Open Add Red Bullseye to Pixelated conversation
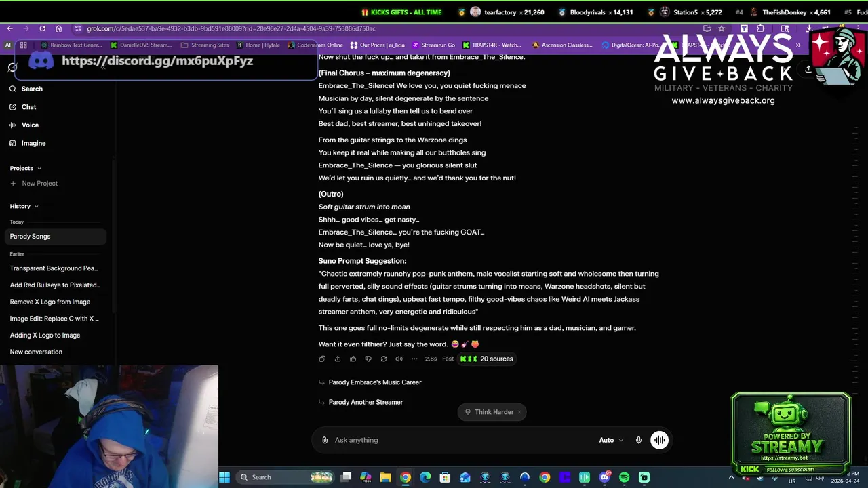This screenshot has height=488, width=868. click(x=56, y=285)
